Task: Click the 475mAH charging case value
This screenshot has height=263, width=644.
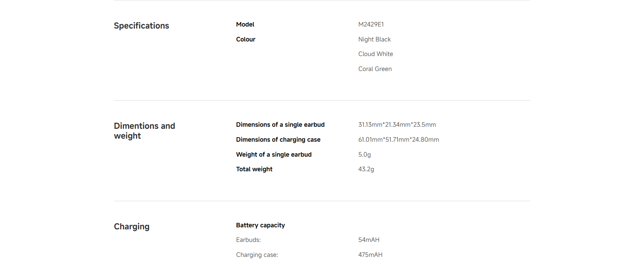Action: click(370, 255)
